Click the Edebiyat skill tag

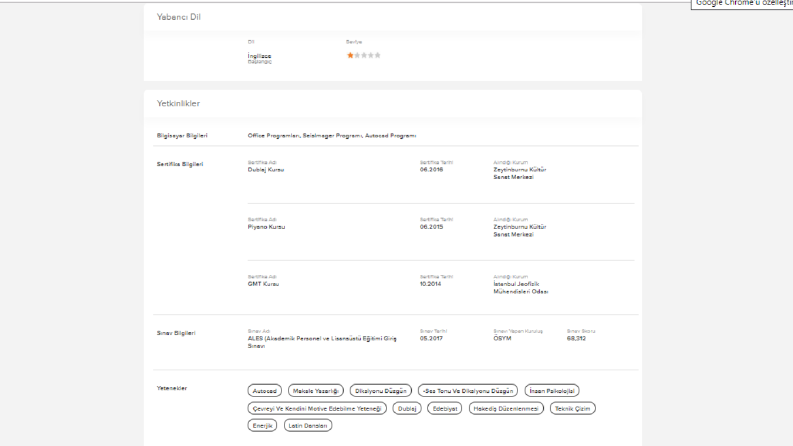(x=445, y=408)
